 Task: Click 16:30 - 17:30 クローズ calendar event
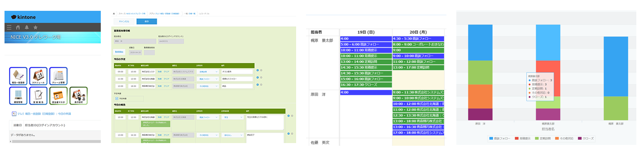(x=366, y=85)
